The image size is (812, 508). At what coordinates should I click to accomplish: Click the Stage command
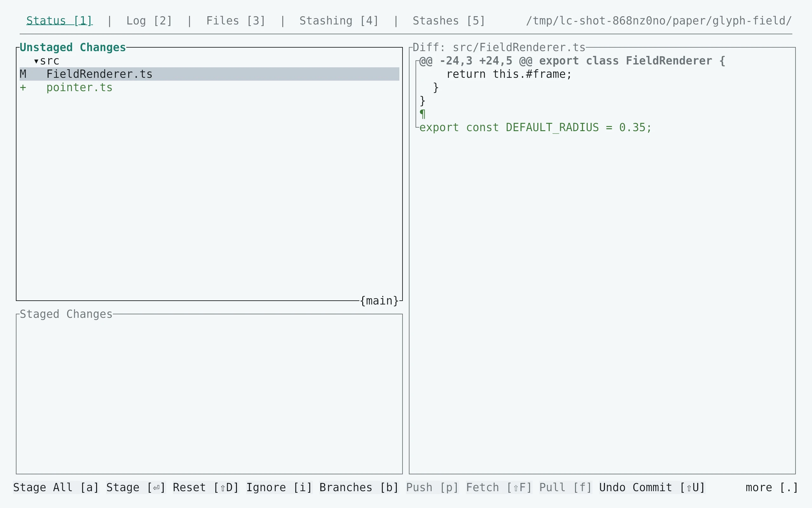[x=136, y=487]
